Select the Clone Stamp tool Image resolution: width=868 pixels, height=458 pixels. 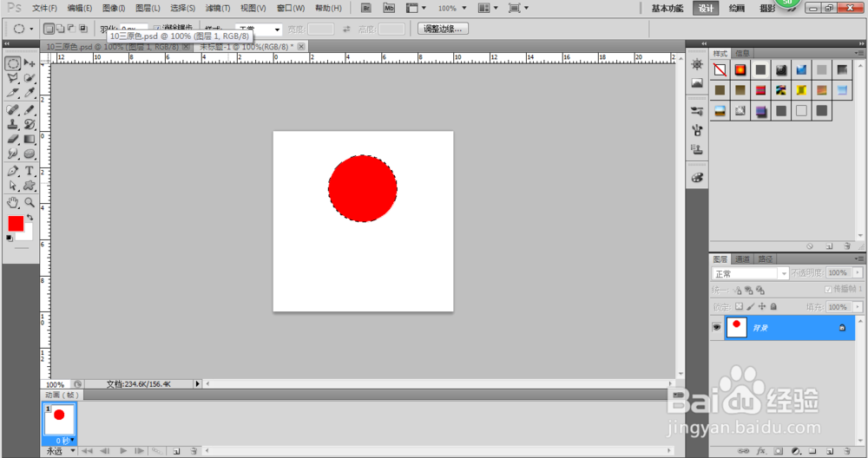pyautogui.click(x=13, y=124)
